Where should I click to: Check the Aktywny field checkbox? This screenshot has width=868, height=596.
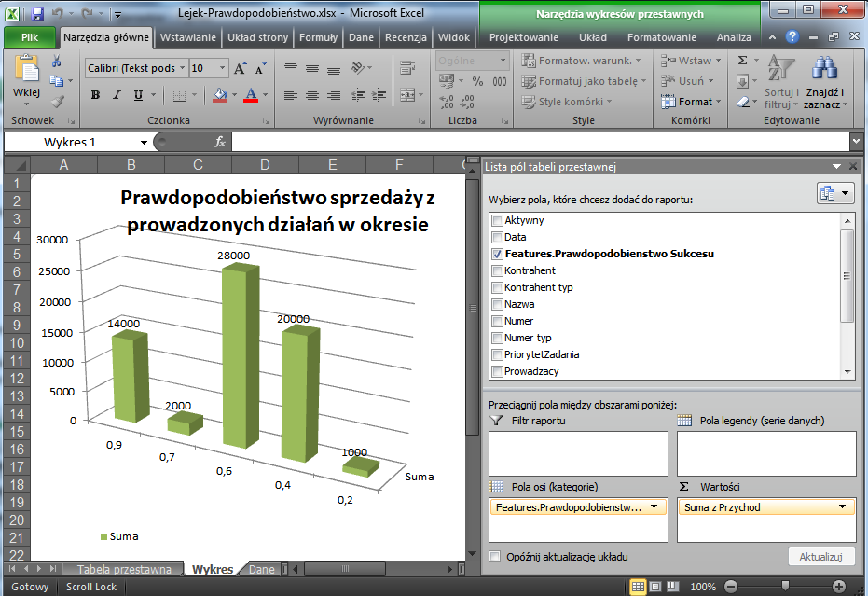click(497, 220)
